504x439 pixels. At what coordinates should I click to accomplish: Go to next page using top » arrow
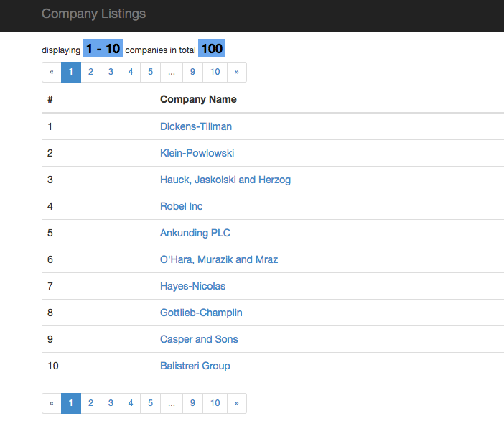pos(236,72)
